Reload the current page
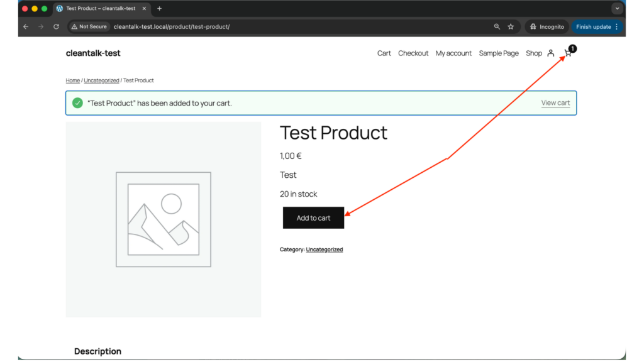The height and width of the screenshot is (362, 644). pyautogui.click(x=56, y=26)
